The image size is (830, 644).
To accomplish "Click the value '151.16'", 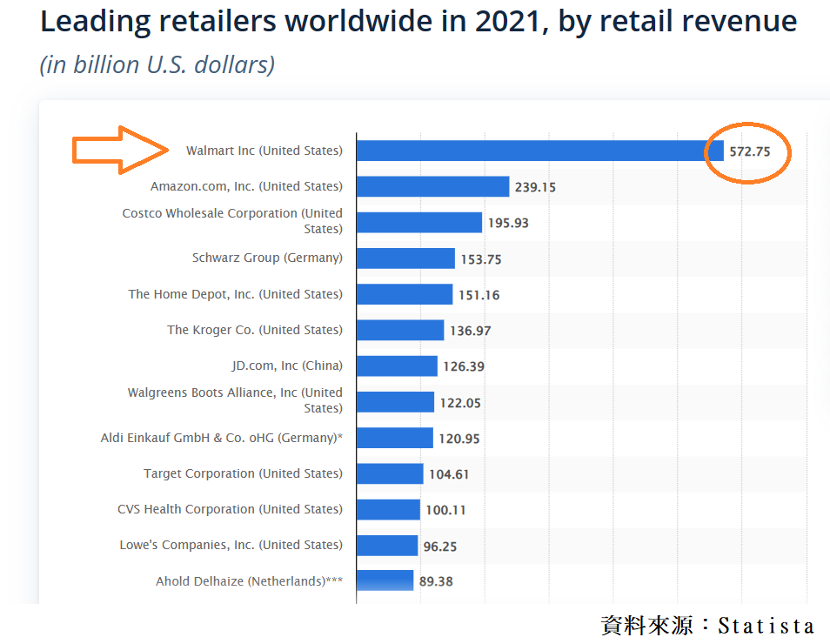I will click(x=479, y=295).
